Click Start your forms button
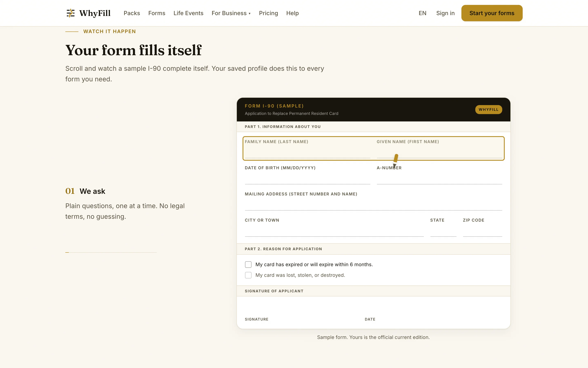588x368 pixels. click(492, 13)
